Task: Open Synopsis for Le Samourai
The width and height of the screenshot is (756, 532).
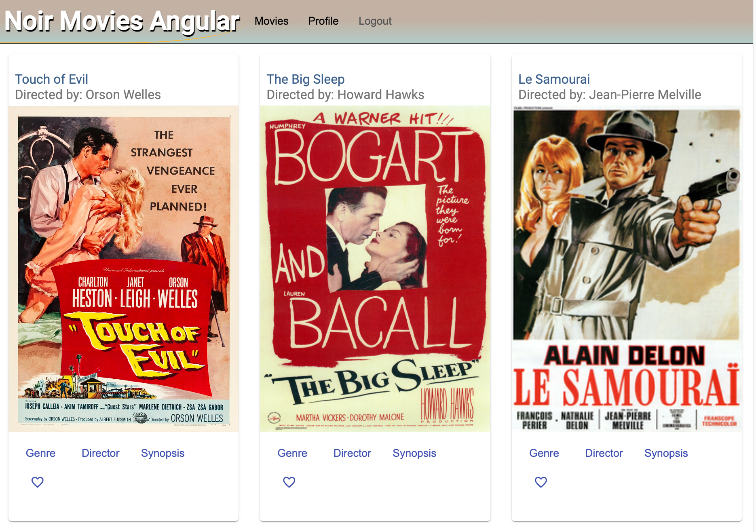Action: [x=666, y=453]
